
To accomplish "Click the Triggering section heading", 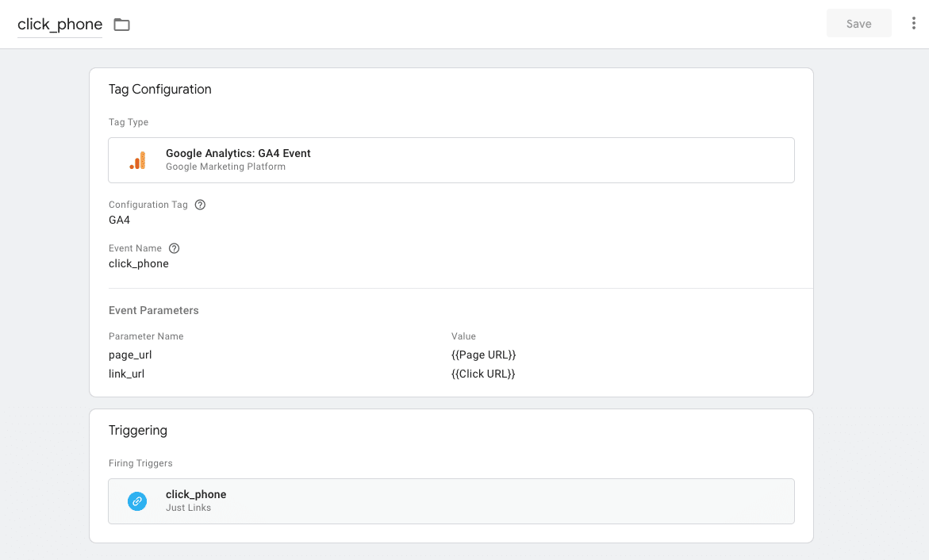I will coord(137,431).
